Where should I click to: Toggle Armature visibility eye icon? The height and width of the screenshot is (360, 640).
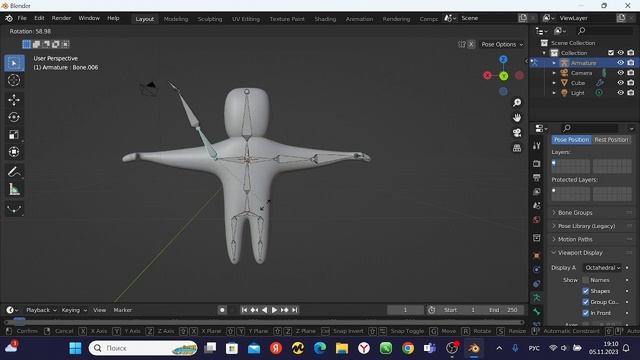[x=620, y=63]
